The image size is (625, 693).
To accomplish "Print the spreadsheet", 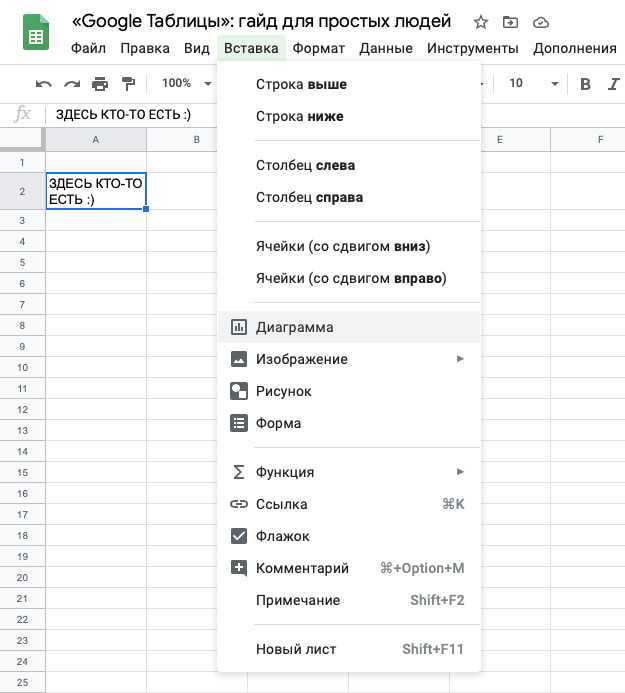I will click(x=100, y=84).
